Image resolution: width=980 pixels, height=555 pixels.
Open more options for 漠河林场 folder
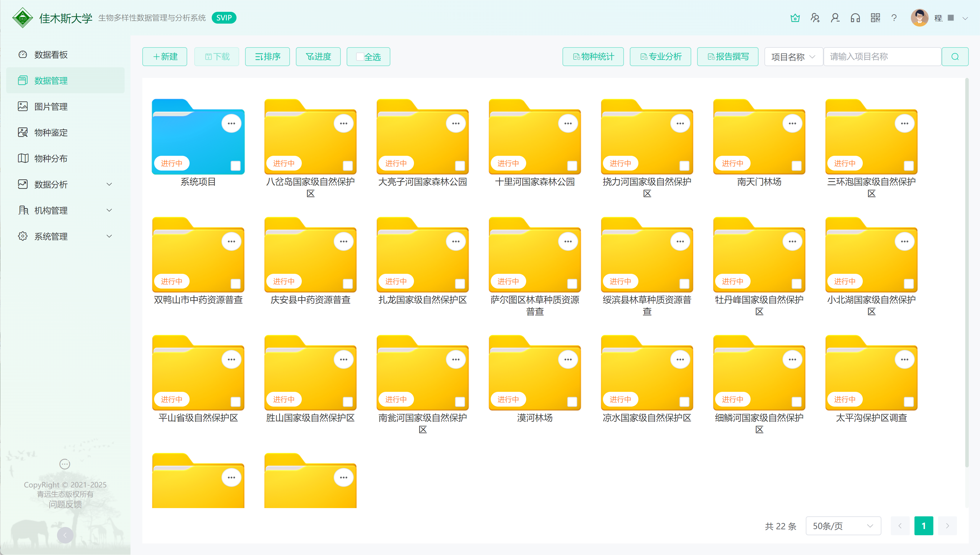click(568, 359)
